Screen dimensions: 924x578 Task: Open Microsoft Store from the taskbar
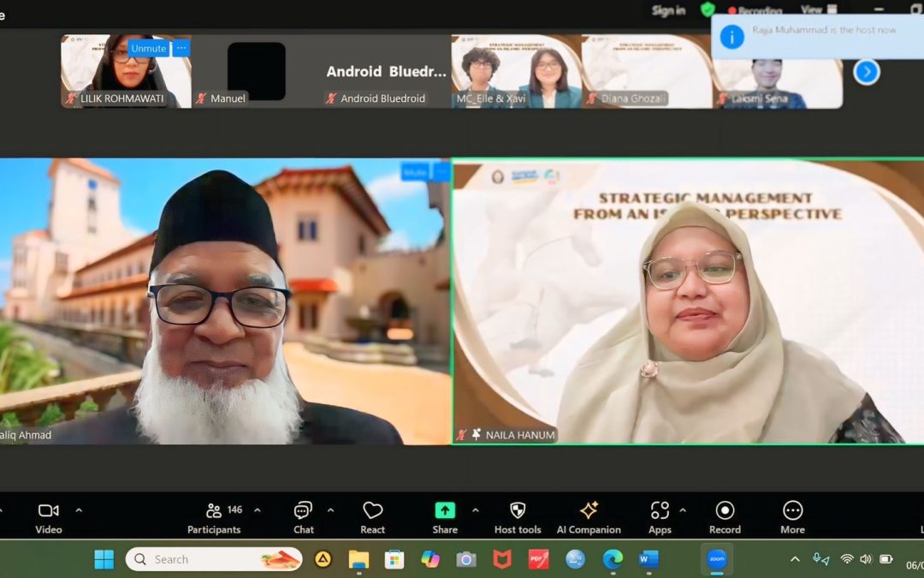394,559
